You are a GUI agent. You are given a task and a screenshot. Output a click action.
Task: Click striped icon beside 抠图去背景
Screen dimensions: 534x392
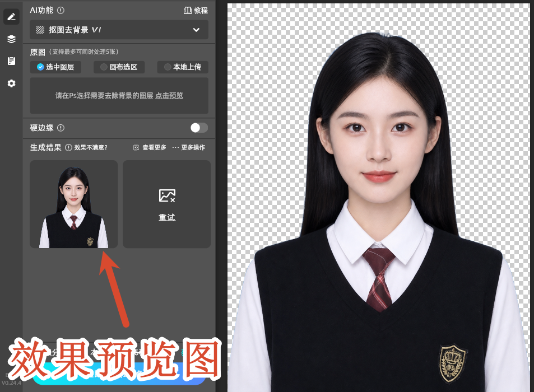point(40,30)
